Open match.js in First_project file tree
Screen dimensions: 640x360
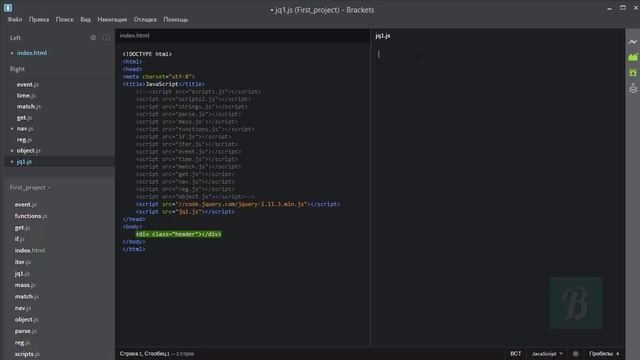click(27, 296)
